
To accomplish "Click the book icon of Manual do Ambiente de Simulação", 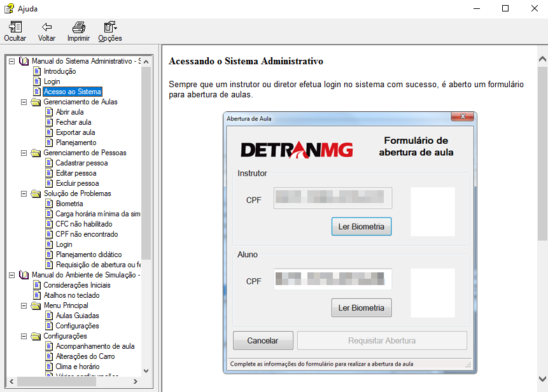I will pos(24,275).
